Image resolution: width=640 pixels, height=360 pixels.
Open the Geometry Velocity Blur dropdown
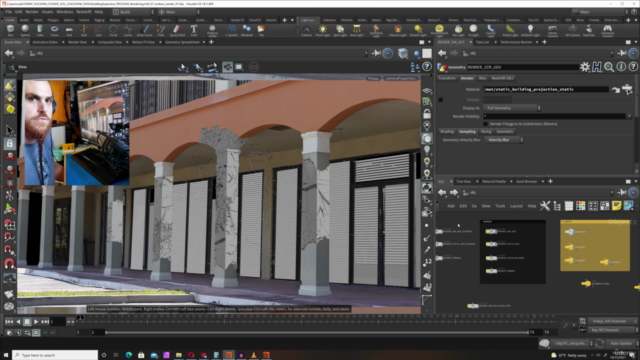[x=504, y=140]
